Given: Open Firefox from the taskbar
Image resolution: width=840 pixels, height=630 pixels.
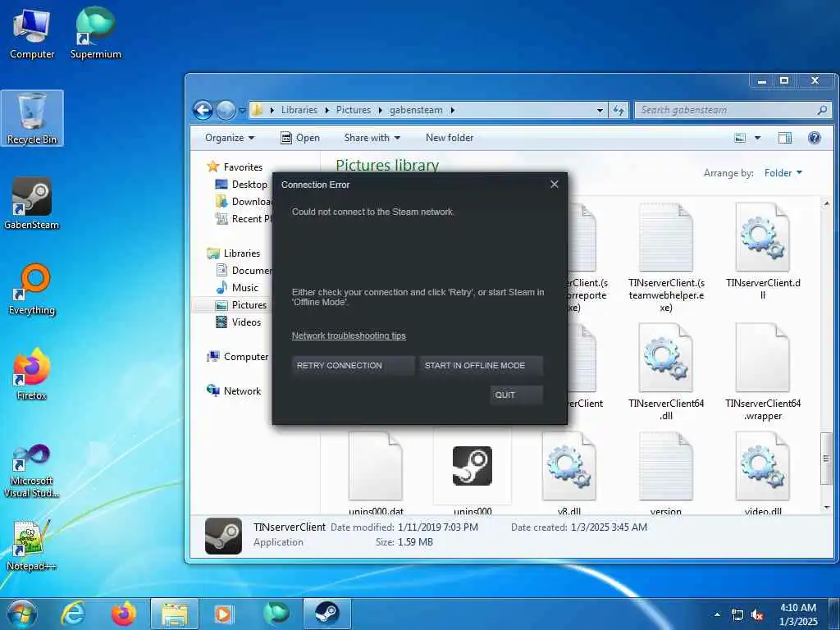Looking at the screenshot, I should tap(124, 614).
